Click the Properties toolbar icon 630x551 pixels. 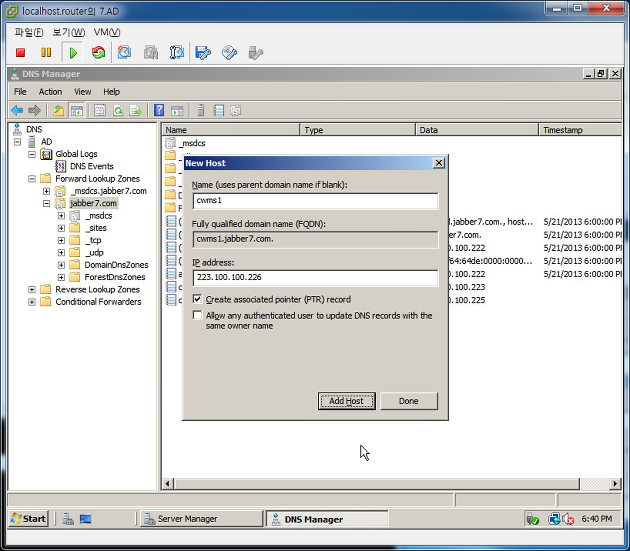coord(100,110)
